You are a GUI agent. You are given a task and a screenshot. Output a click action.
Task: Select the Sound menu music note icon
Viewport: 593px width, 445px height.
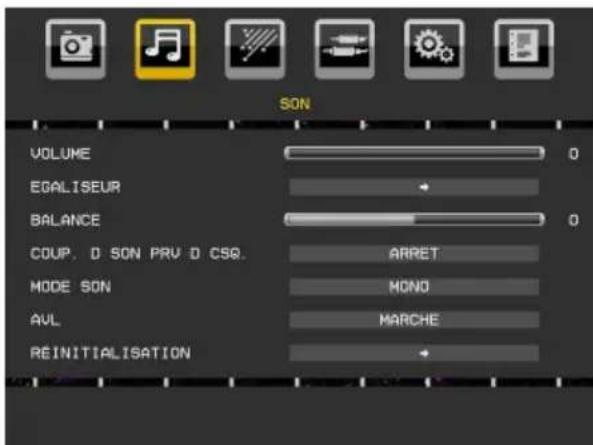click(165, 49)
